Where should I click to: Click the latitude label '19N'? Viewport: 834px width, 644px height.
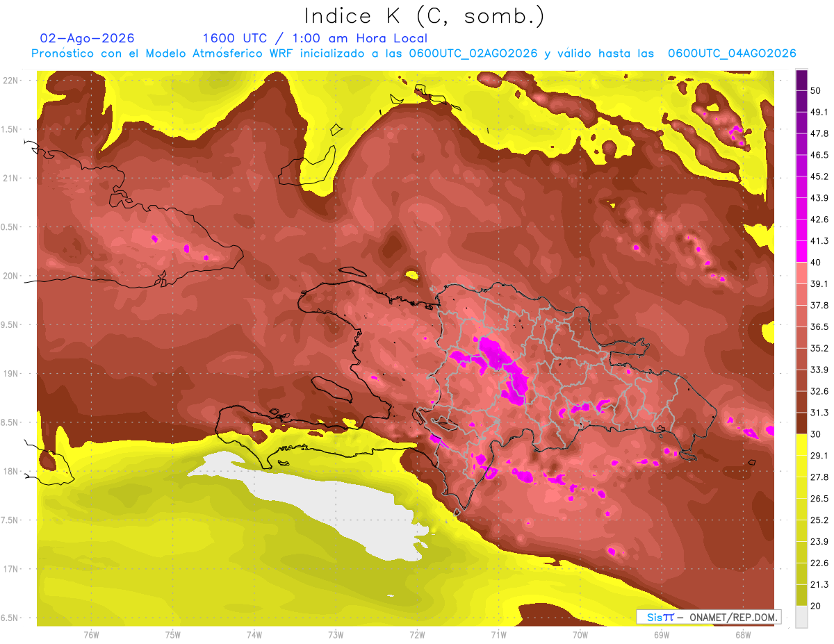[10, 374]
